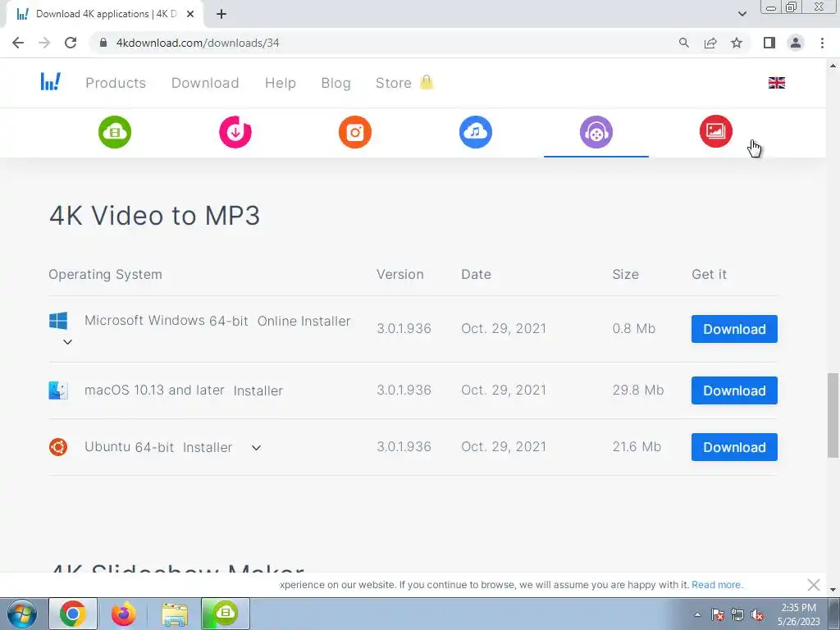This screenshot has width=840, height=630.
Task: Open the orange 4K Stogram icon
Action: point(355,132)
